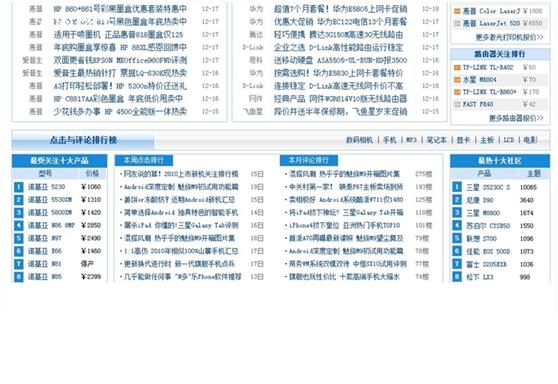Click rank 8 badge next to 松下 998

[457, 277]
